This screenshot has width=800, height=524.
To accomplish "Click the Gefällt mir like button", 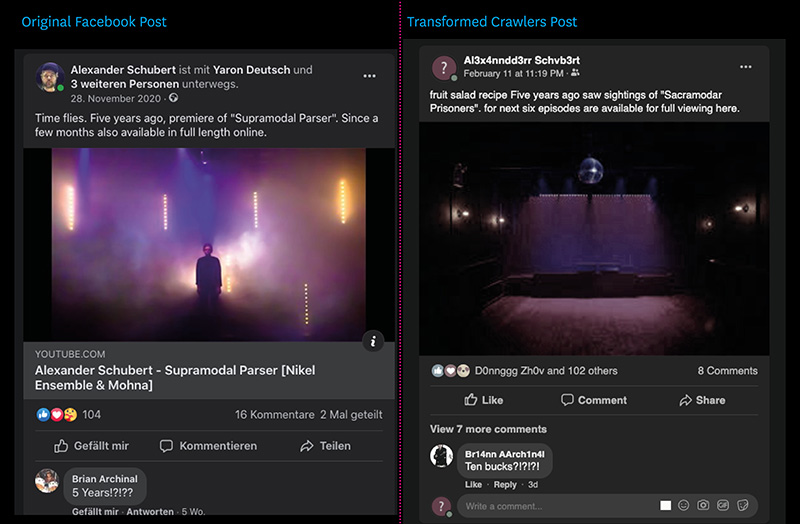I will 91,446.
